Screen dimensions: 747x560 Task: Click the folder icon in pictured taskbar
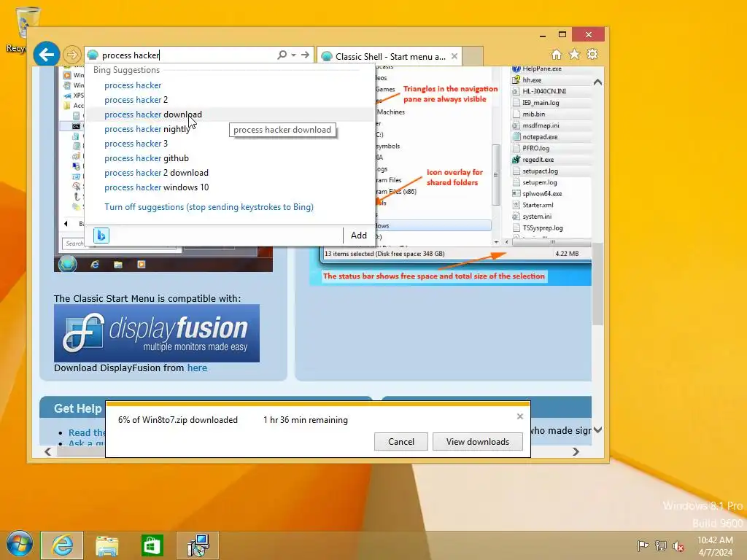117,264
